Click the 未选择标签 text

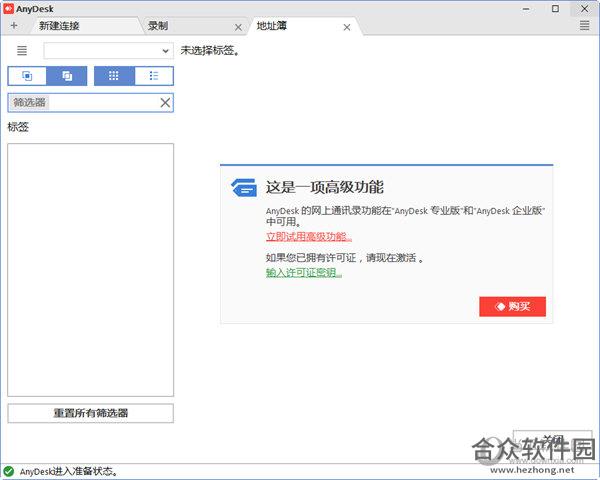tap(210, 51)
